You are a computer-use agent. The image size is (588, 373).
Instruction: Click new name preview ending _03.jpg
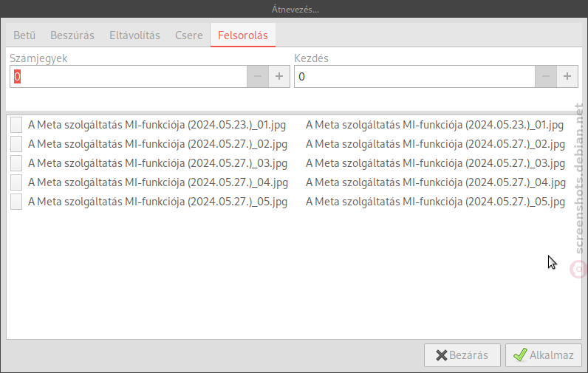pos(435,163)
